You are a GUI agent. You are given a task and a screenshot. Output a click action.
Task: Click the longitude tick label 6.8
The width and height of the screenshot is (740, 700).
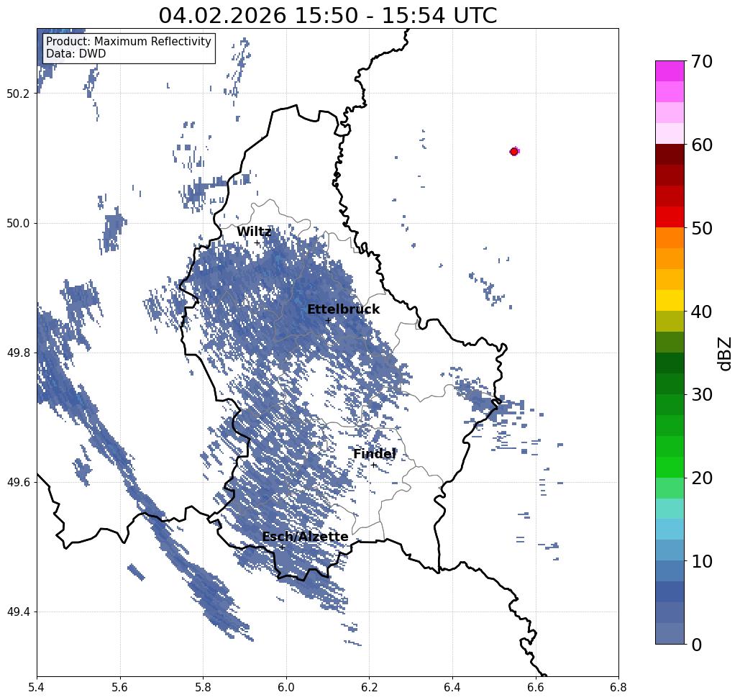pos(618,687)
